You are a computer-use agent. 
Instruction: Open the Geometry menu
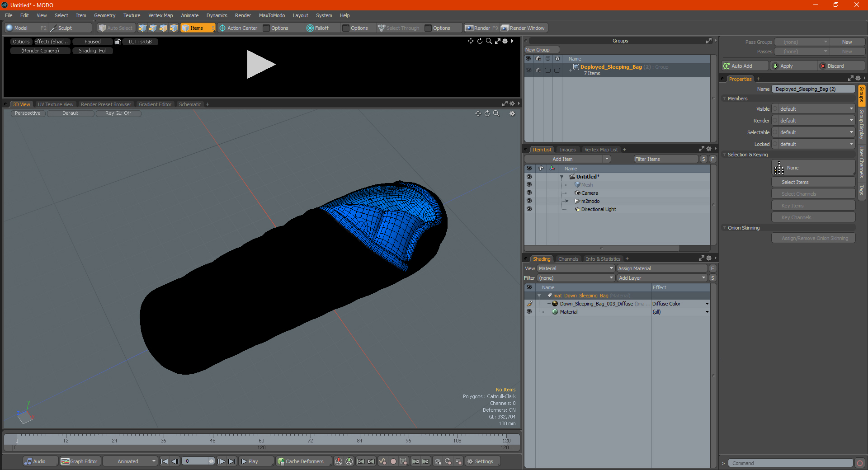pyautogui.click(x=104, y=15)
